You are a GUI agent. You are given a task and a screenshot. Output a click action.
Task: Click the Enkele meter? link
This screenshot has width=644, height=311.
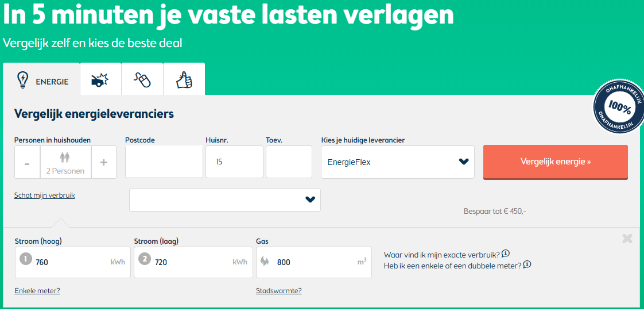point(37,291)
